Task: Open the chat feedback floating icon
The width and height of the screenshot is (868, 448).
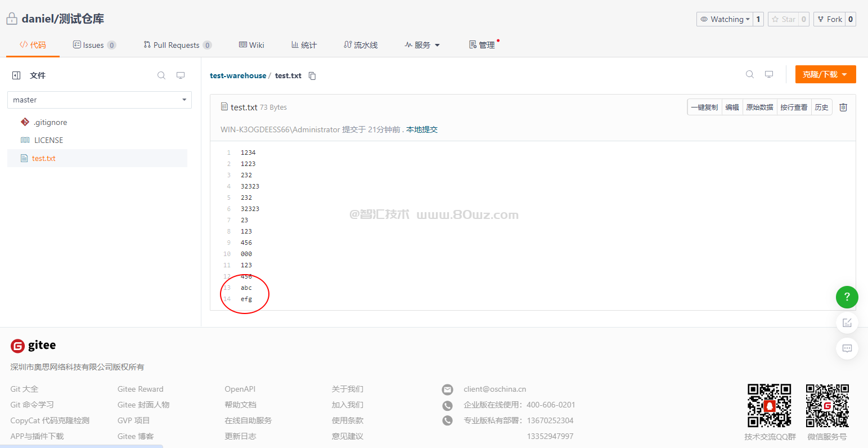Action: (847, 348)
